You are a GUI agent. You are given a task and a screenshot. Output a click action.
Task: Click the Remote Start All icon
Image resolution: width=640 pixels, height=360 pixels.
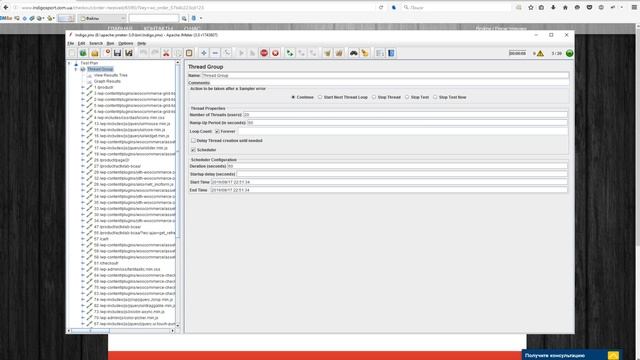click(x=290, y=53)
